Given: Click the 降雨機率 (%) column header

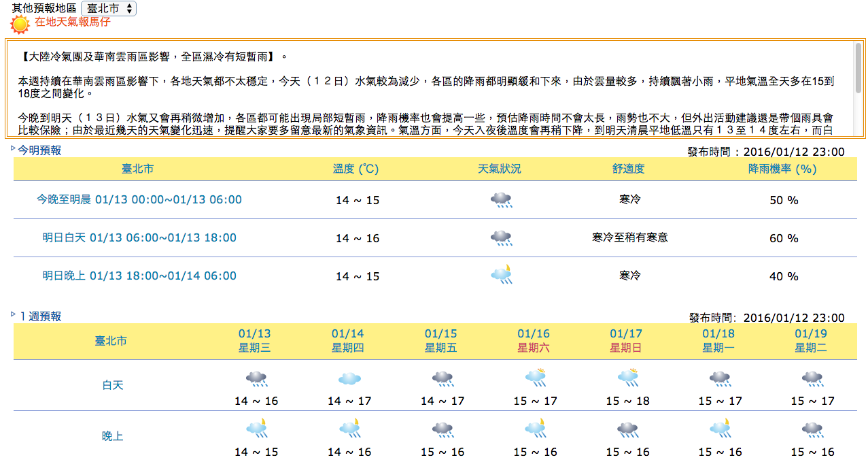Looking at the screenshot, I should coord(782,169).
